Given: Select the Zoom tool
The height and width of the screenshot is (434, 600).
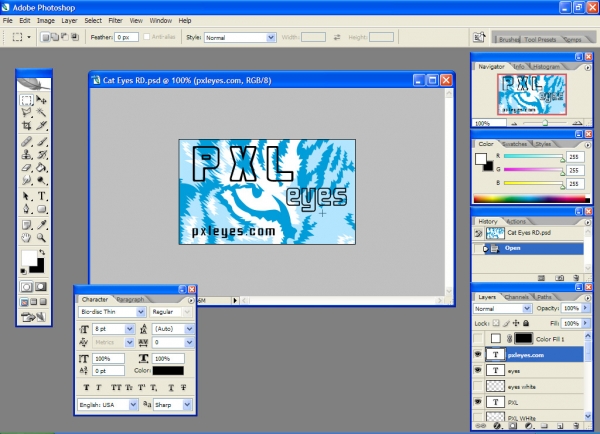Looking at the screenshot, I should click(x=41, y=238).
